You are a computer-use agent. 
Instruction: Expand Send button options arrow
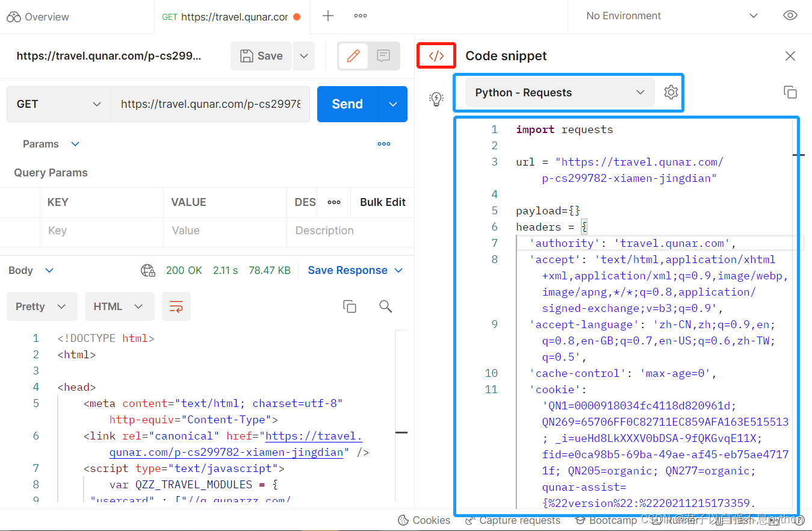pyautogui.click(x=393, y=104)
